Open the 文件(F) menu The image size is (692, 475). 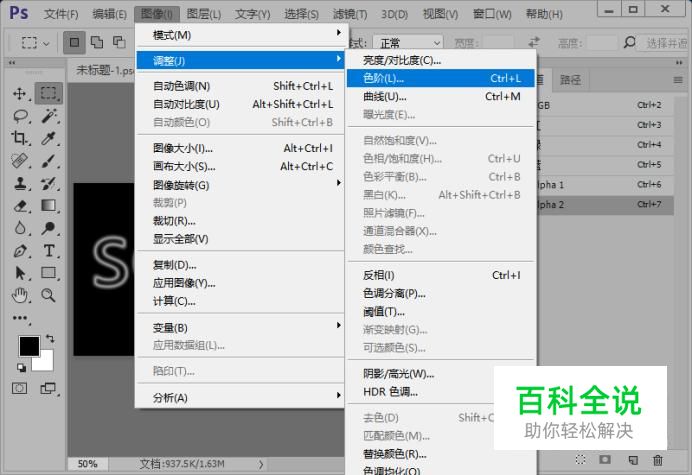(61, 14)
